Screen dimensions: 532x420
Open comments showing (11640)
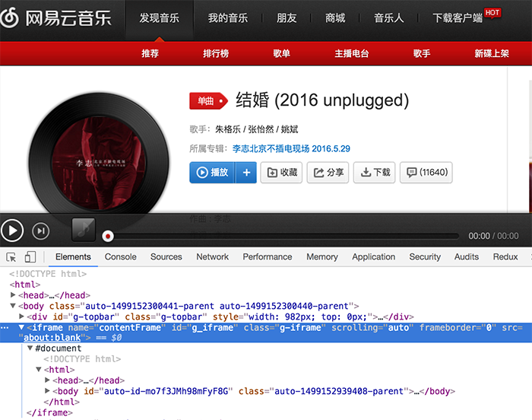(426, 172)
